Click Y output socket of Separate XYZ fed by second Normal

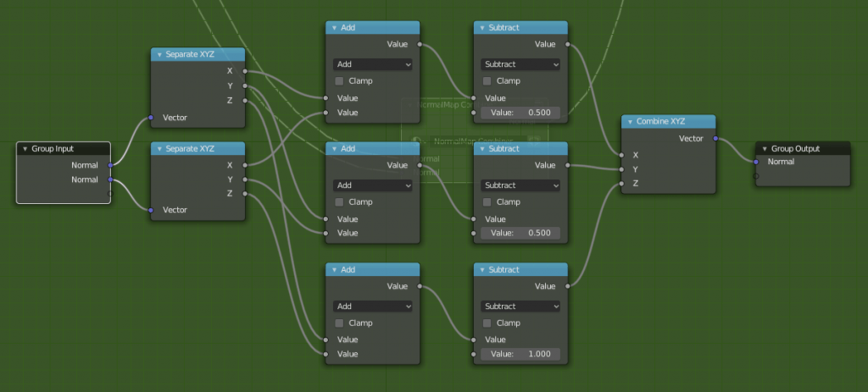point(245,180)
